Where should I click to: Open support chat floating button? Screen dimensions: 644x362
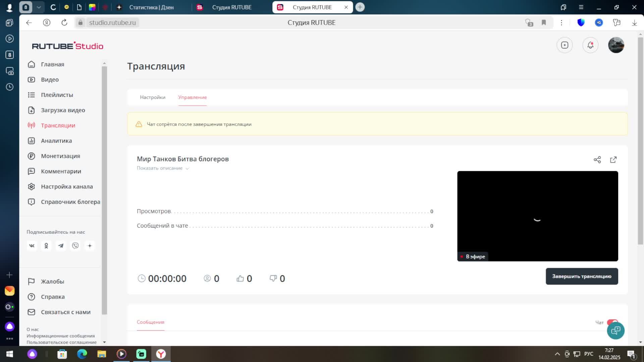616,330
